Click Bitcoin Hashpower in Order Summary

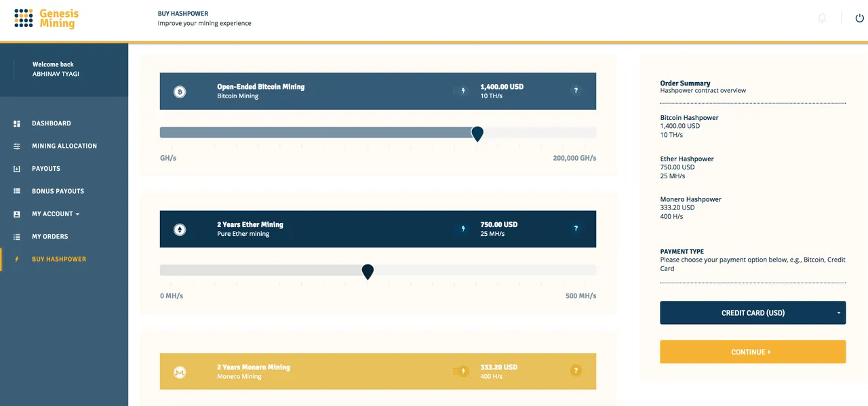coord(690,118)
